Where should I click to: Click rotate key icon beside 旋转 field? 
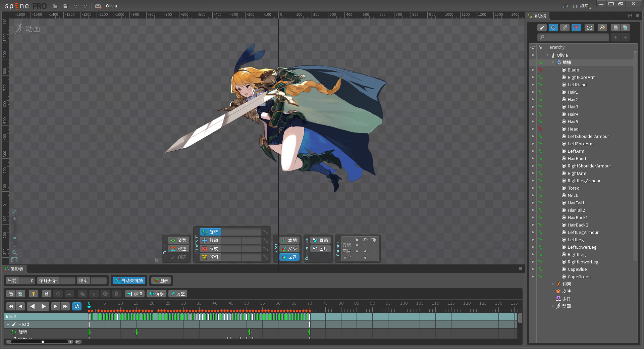[265, 232]
